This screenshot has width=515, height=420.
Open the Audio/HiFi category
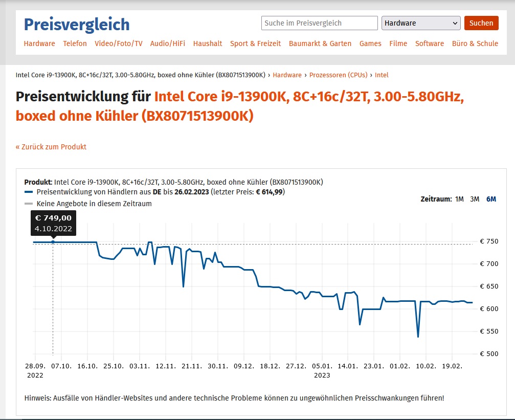[167, 43]
